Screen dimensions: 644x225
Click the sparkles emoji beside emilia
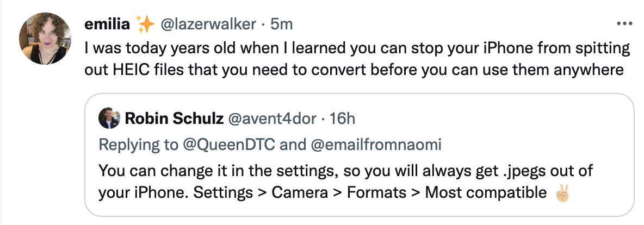click(145, 24)
